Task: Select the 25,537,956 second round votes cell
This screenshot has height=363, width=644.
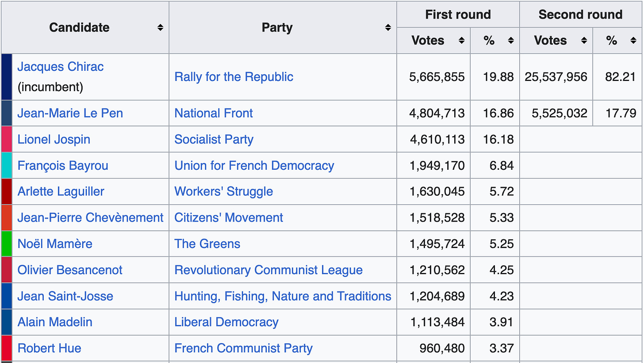Action: (x=556, y=77)
